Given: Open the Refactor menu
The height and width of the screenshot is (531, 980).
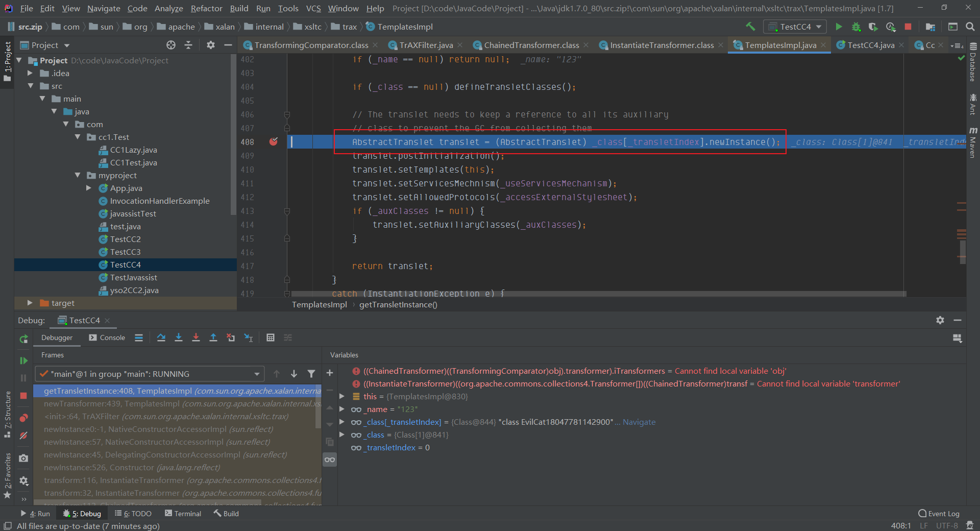Looking at the screenshot, I should 206,8.
